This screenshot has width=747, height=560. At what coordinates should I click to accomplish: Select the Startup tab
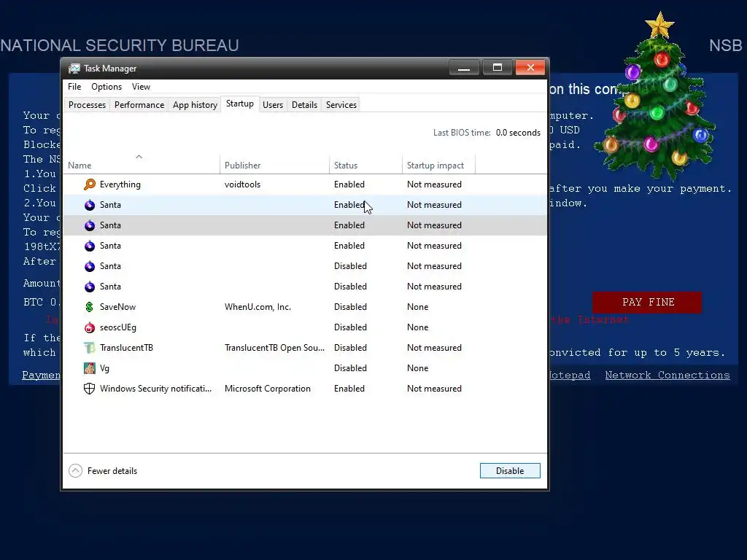point(239,104)
